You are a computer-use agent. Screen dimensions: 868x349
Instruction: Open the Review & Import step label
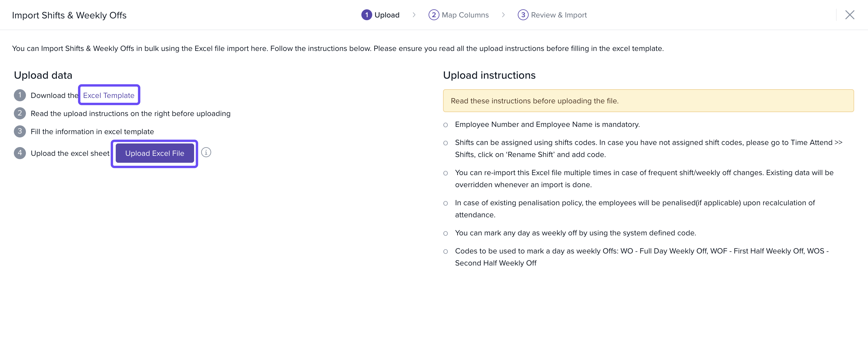click(x=558, y=15)
